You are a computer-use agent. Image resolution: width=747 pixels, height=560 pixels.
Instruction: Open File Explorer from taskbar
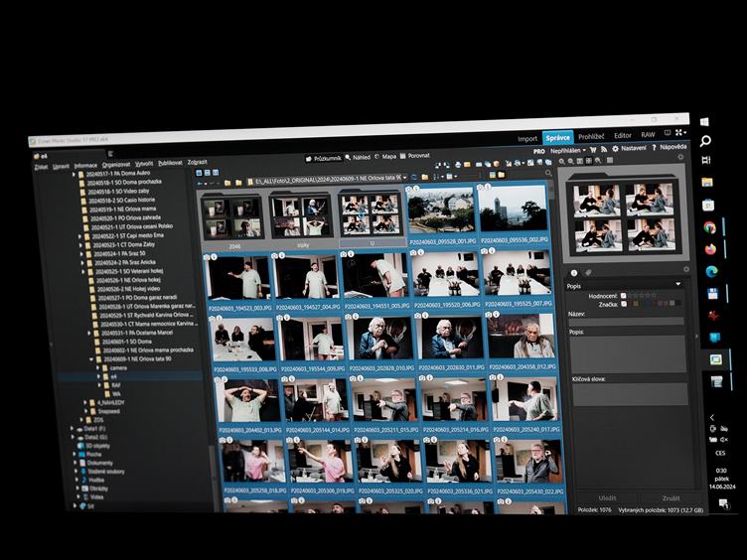[707, 182]
